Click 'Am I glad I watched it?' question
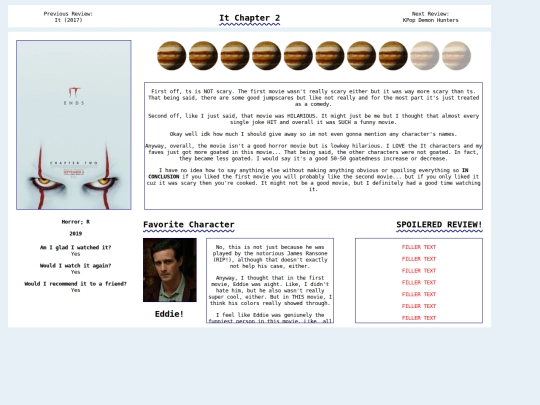540x405 pixels. [x=76, y=248]
